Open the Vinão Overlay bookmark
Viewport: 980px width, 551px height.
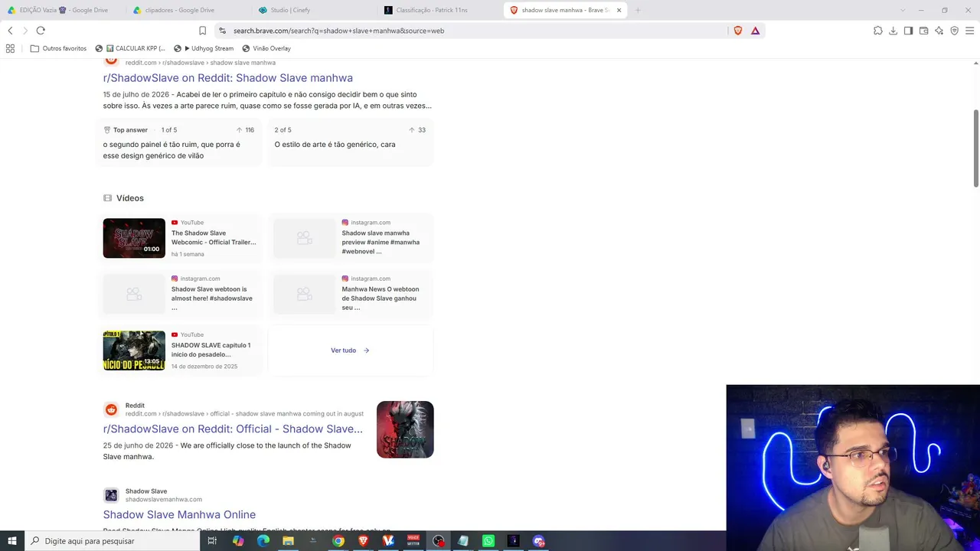[x=266, y=48]
